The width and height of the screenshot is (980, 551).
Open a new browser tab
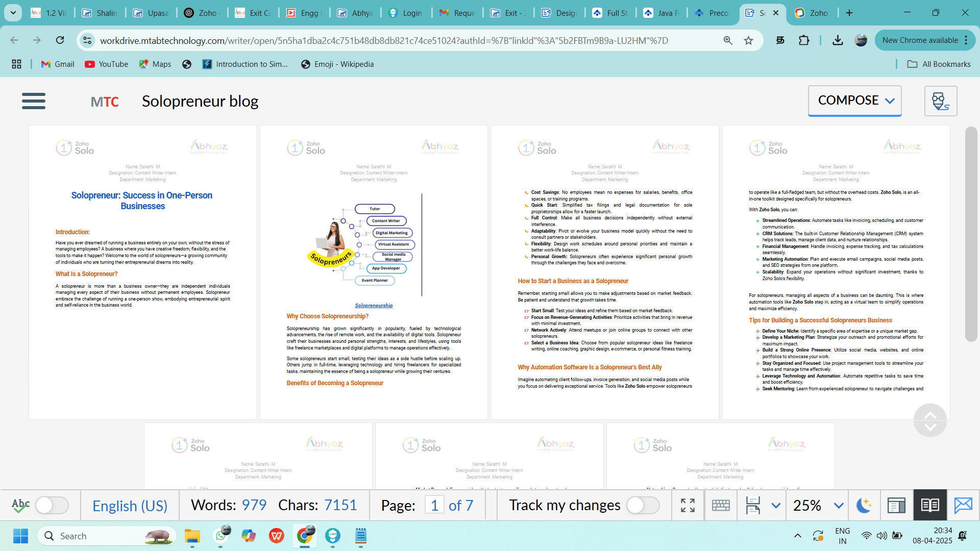click(849, 13)
